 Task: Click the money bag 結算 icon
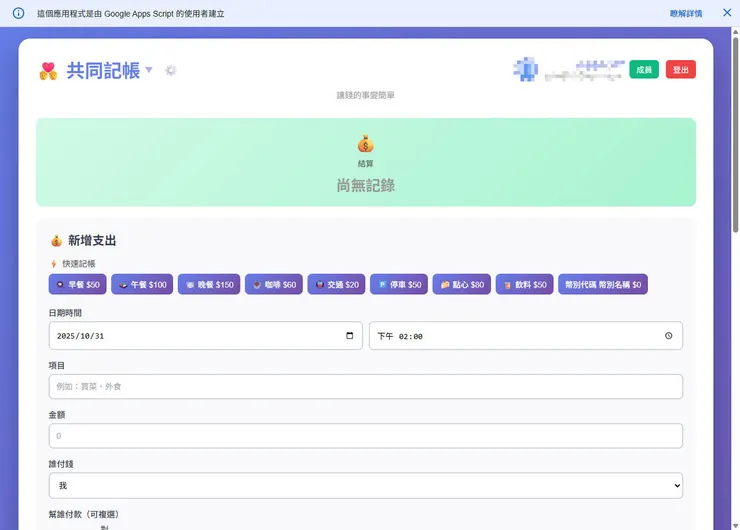coord(365,143)
